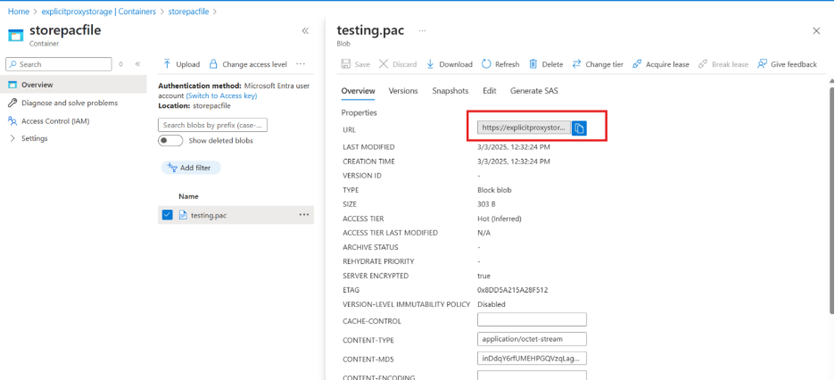Select the blob Overview tab

point(358,91)
